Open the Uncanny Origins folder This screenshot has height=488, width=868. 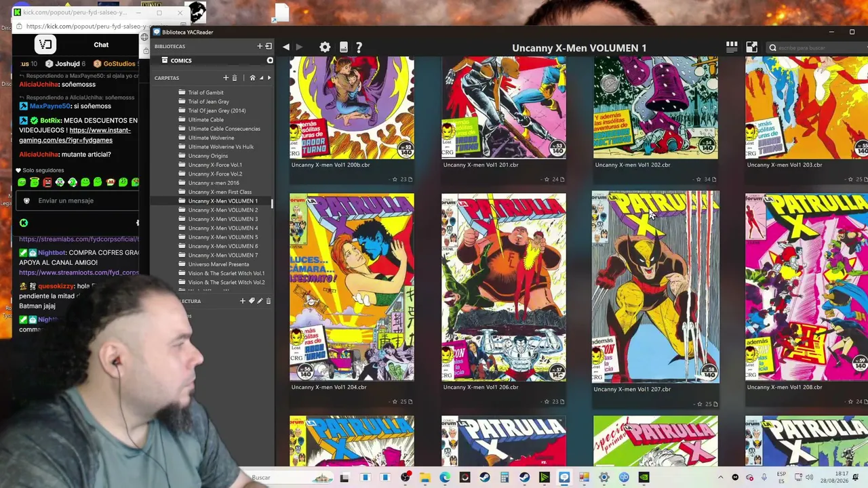pyautogui.click(x=208, y=156)
